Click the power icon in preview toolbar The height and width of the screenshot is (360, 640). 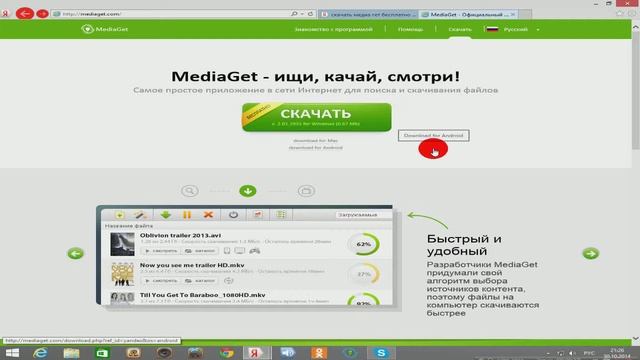pyautogui.click(x=233, y=215)
